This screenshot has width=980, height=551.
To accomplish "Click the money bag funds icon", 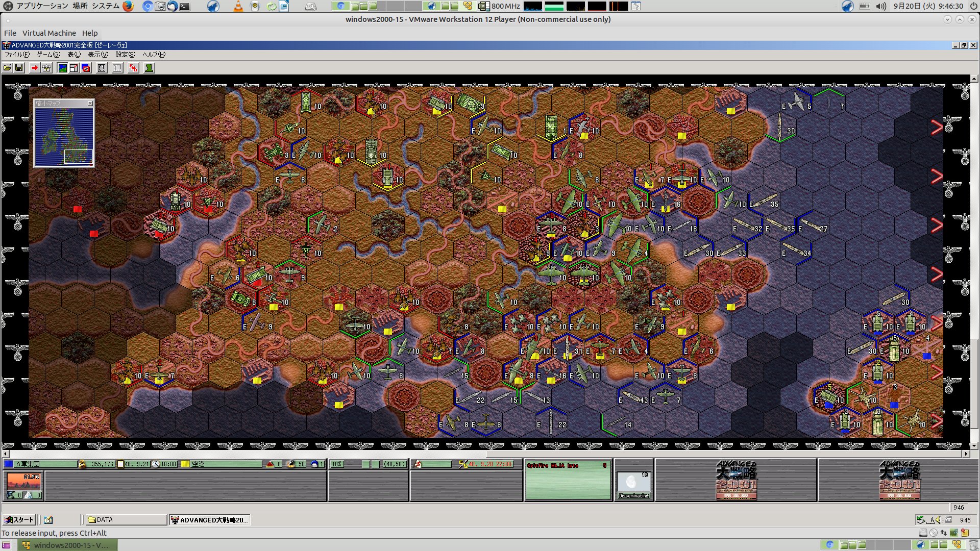I will (x=82, y=464).
